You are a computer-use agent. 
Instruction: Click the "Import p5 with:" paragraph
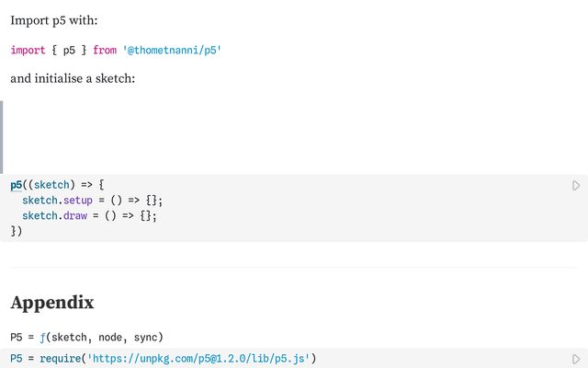tap(54, 20)
